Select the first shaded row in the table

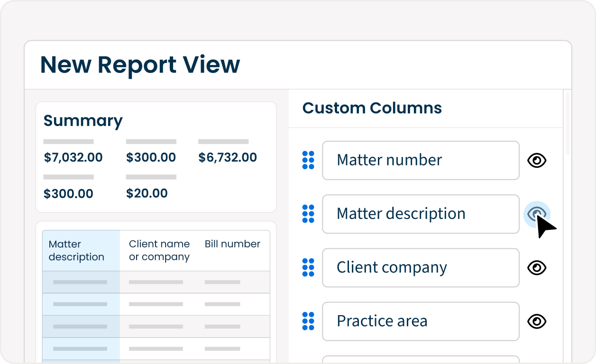[156, 282]
